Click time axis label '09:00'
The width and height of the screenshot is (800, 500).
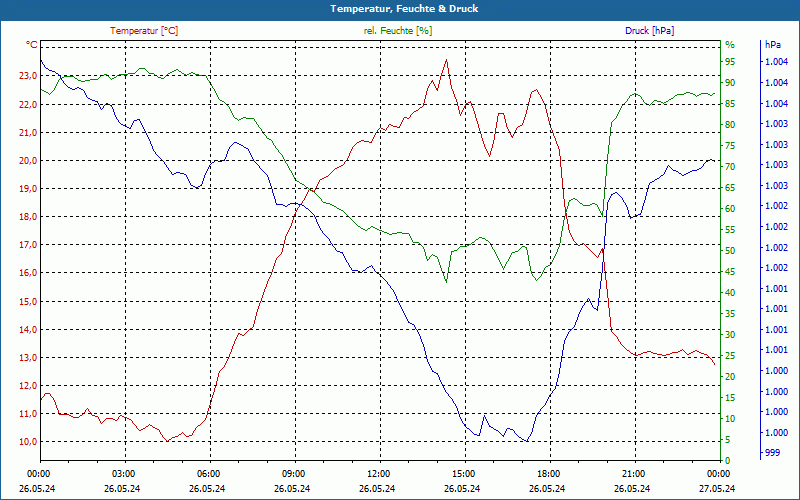(292, 474)
